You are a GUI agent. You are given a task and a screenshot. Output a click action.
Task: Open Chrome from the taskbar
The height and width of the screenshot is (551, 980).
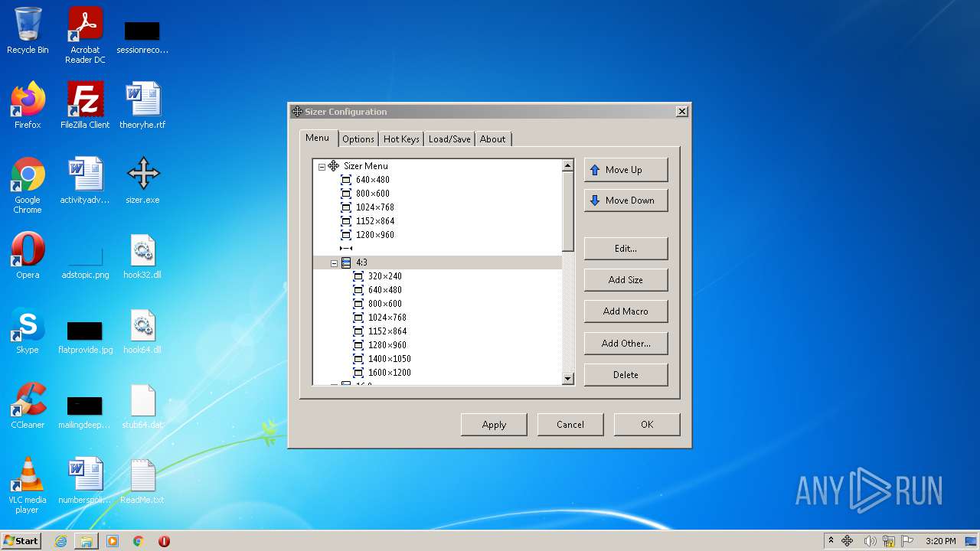[139, 541]
